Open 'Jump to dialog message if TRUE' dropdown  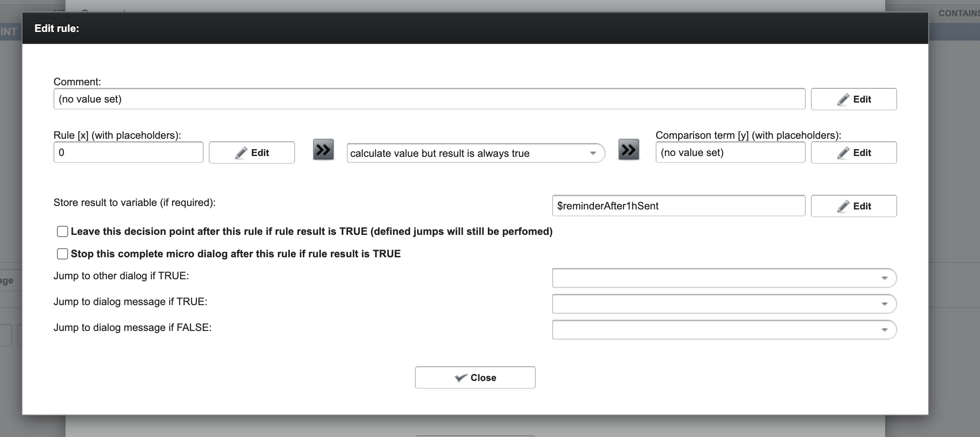click(724, 304)
